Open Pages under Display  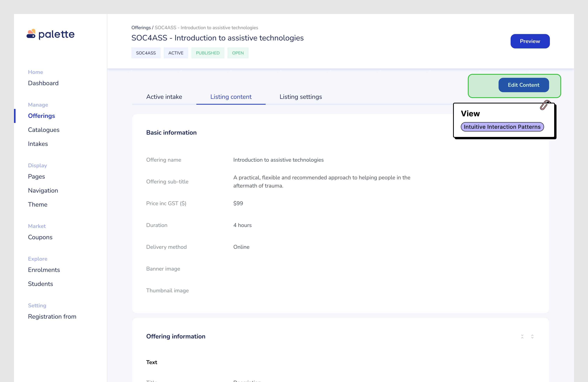[x=36, y=176]
